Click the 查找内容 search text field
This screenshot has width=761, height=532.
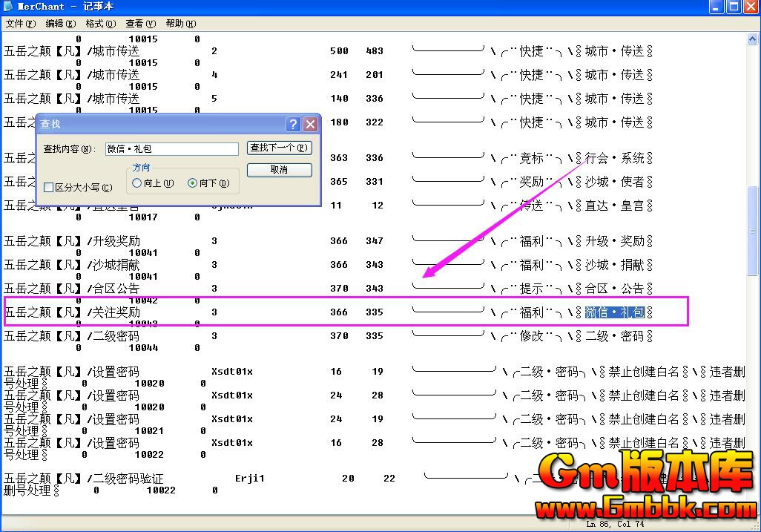coord(171,149)
